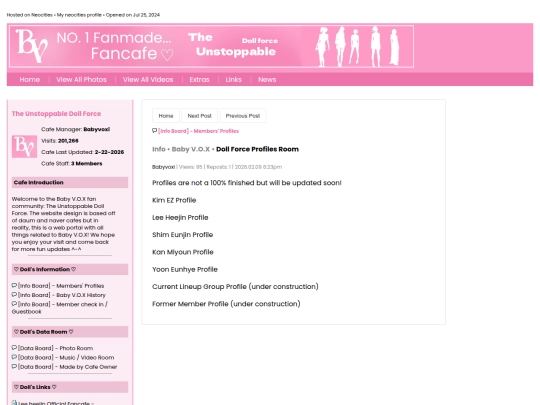Open the News menu item

(267, 80)
